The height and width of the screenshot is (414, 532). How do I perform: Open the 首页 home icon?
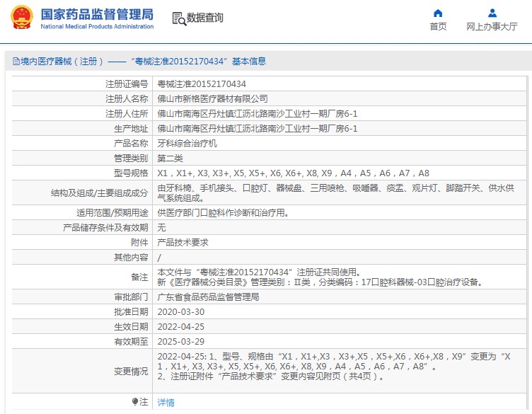438,13
